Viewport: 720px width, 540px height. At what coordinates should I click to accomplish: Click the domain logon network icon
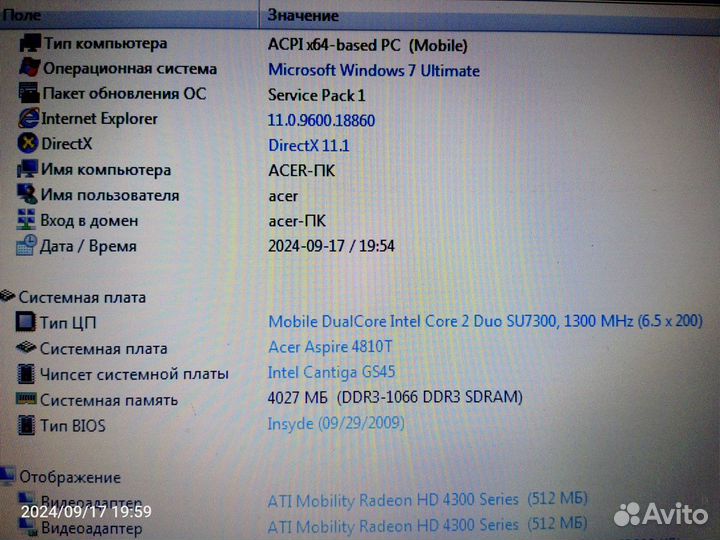tap(26, 220)
